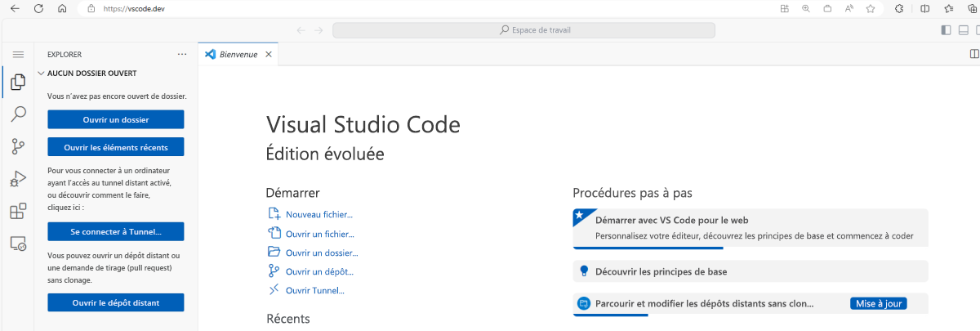Click the browser app install icon

coord(784,8)
